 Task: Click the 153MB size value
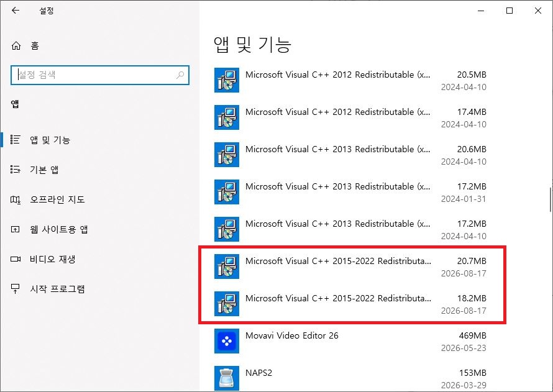click(473, 373)
